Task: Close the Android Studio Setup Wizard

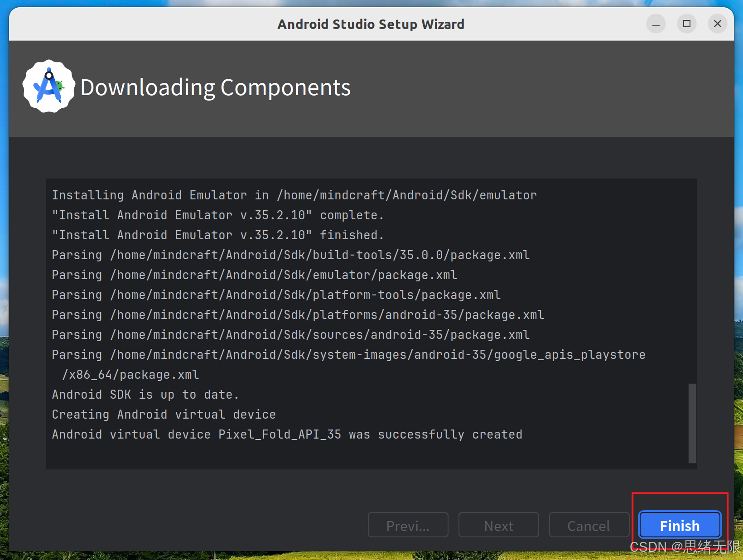Action: point(717,24)
